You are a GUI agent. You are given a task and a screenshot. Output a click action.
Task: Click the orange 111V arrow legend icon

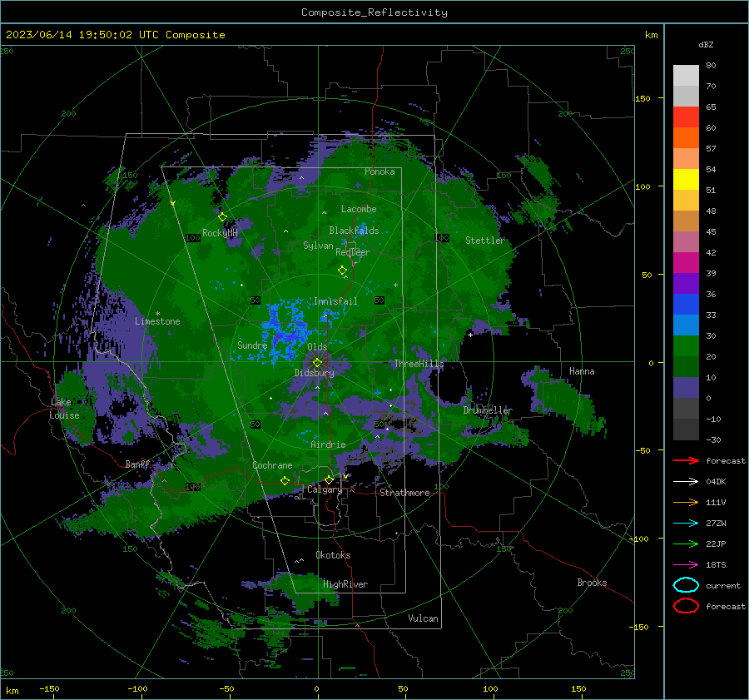pos(686,502)
